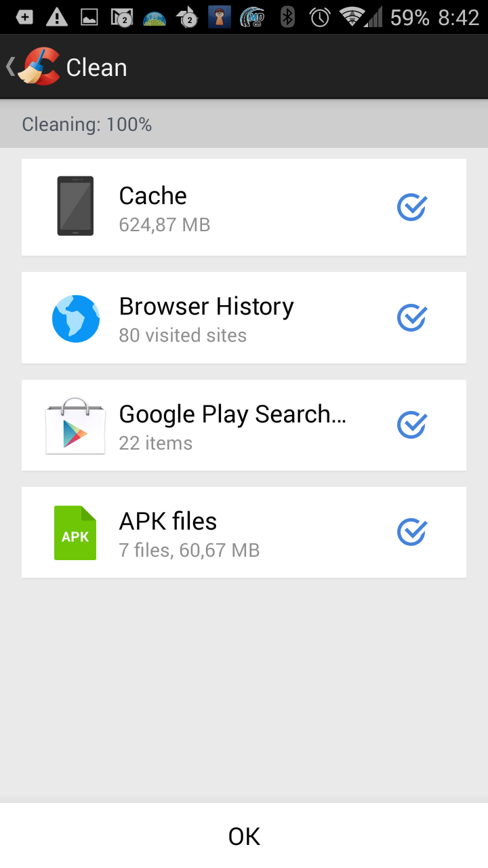Go back using the header chevron

click(x=10, y=67)
